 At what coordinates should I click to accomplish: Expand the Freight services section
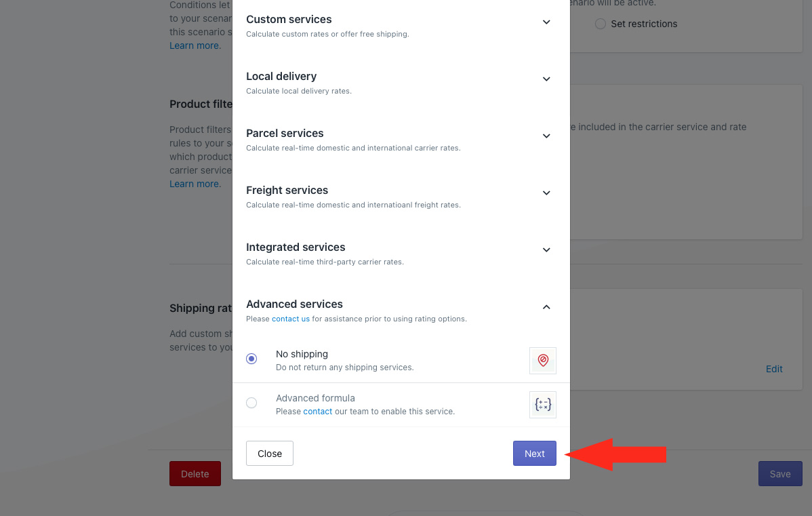click(x=546, y=193)
